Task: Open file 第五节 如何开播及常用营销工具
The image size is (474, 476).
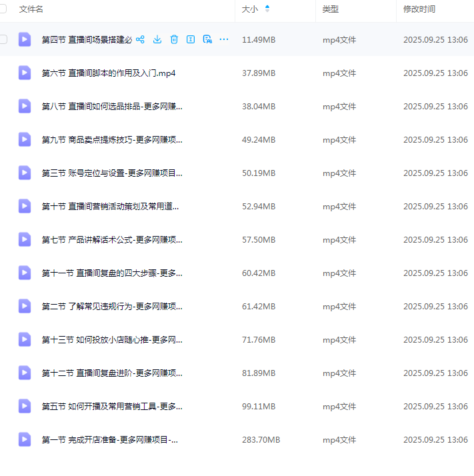Action: 112,407
